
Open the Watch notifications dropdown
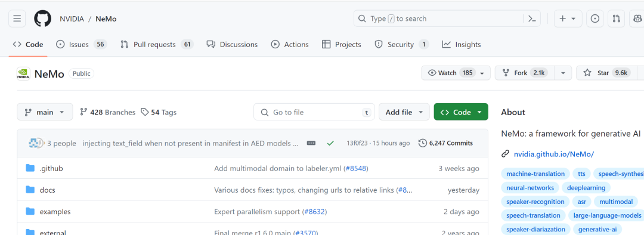pos(456,73)
